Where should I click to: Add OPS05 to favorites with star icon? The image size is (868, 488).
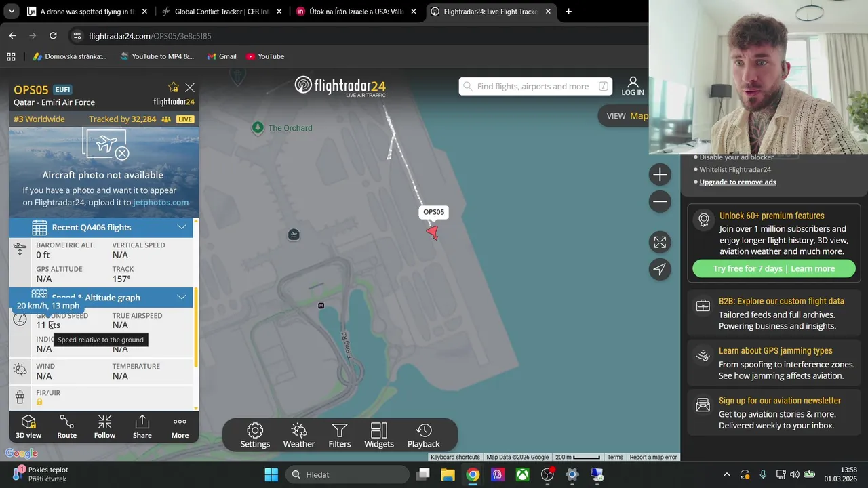pos(174,87)
